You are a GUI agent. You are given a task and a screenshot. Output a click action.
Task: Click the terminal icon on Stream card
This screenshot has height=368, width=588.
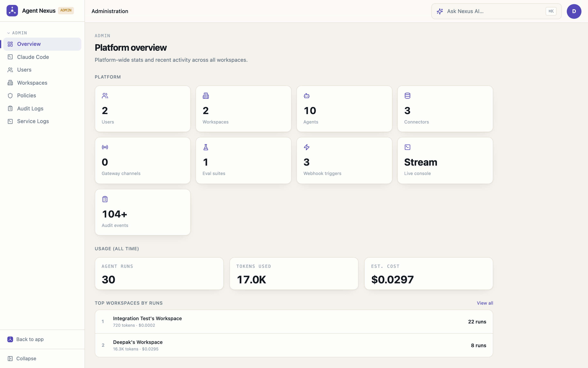point(408,147)
